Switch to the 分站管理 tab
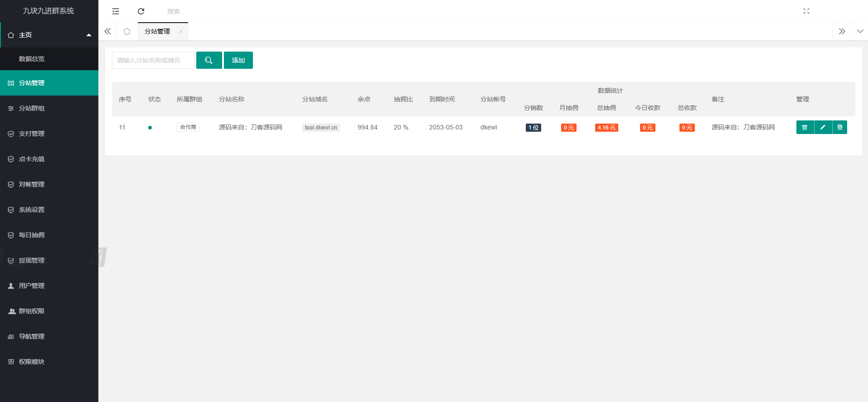The height and width of the screenshot is (402, 868). tap(157, 31)
